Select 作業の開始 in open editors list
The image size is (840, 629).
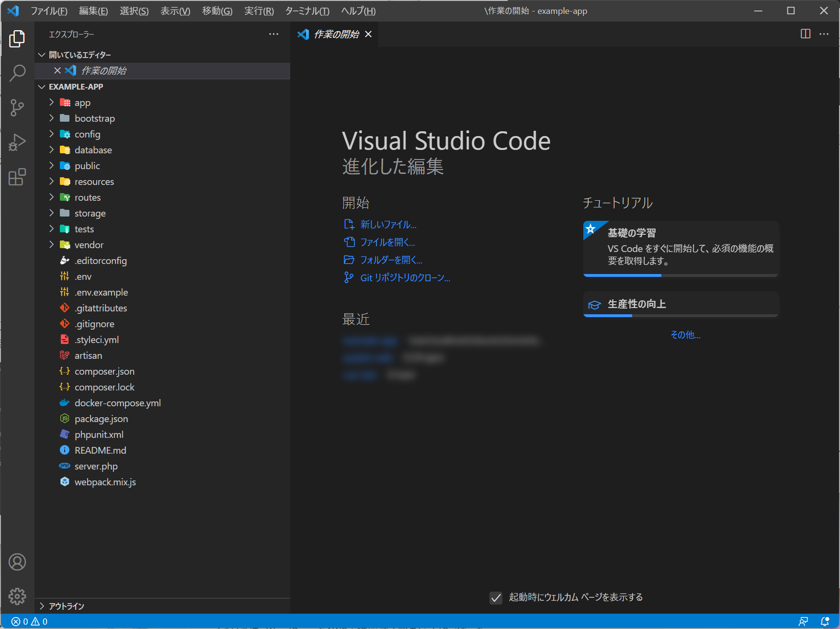tap(162, 70)
